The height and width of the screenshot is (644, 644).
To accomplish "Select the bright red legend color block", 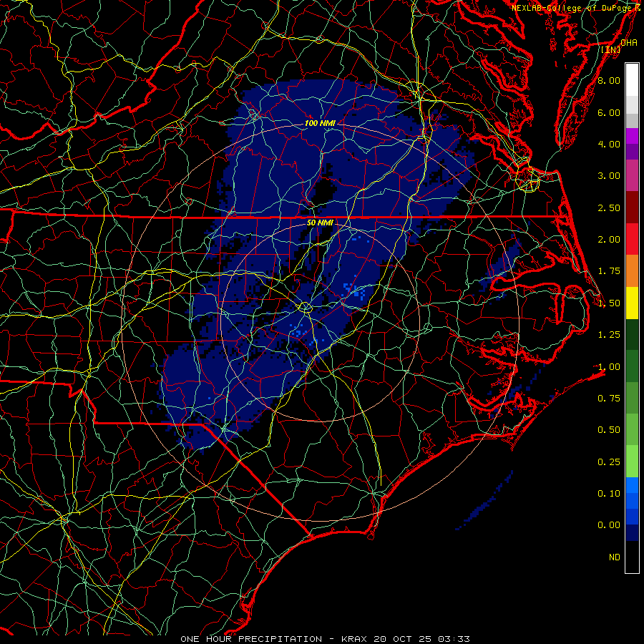I will [632, 239].
